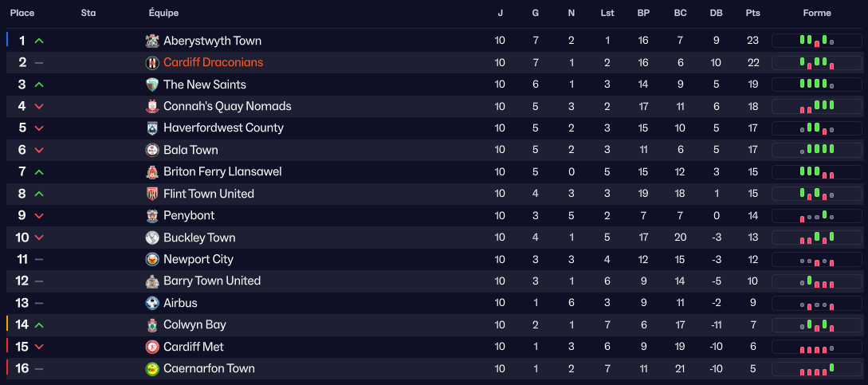
Task: Open the Bala Town team link
Action: tap(190, 150)
